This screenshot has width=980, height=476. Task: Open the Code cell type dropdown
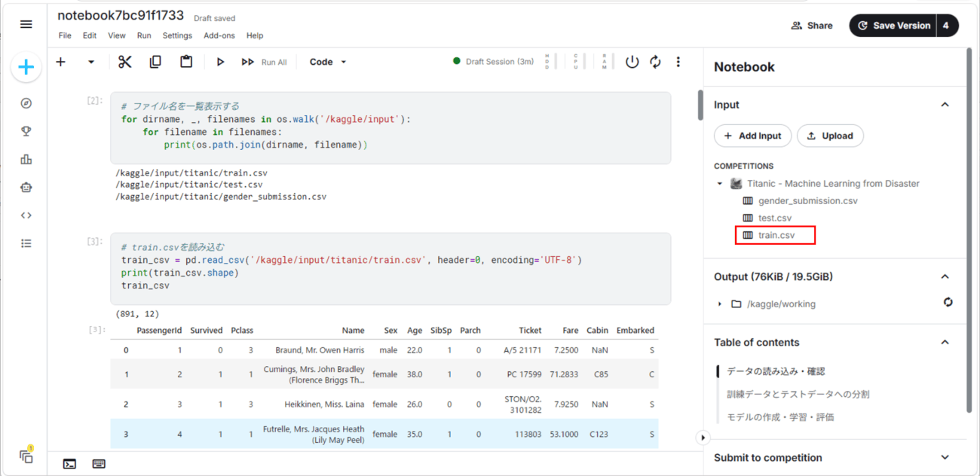[x=328, y=62]
